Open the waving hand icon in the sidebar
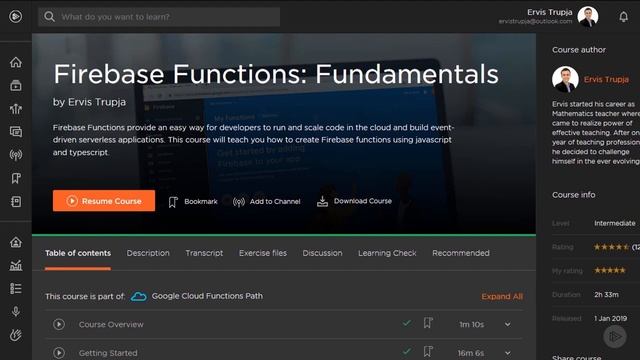 (x=16, y=335)
